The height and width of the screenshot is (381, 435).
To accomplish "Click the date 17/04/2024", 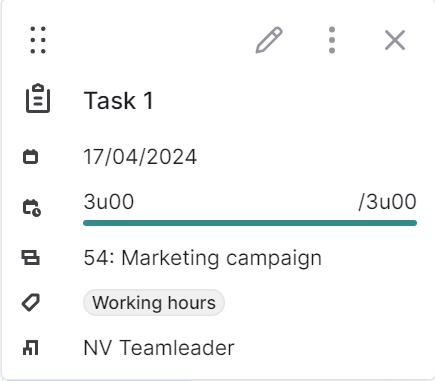I will (140, 157).
